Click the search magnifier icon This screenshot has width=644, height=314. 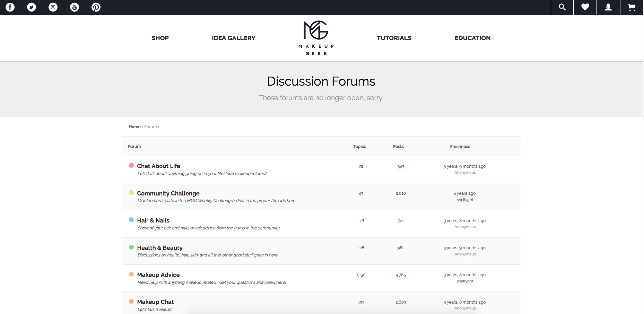click(562, 7)
